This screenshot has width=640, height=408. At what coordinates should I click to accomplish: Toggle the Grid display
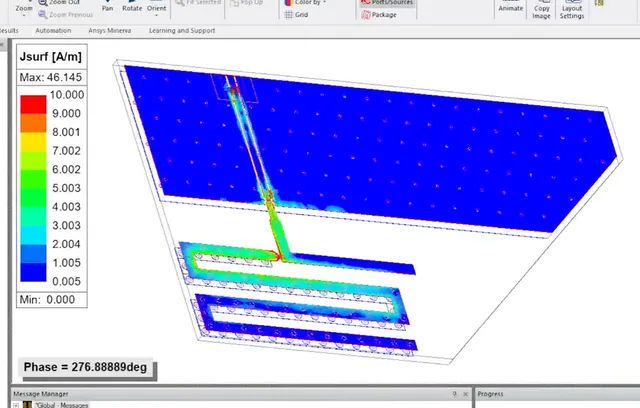(x=296, y=15)
